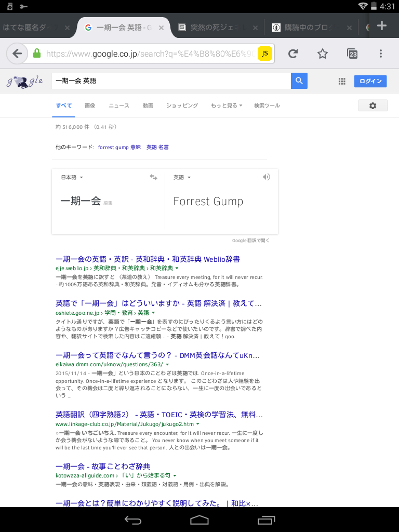Switch to the ニュース search tab
This screenshot has width=399, height=532.
119,105
